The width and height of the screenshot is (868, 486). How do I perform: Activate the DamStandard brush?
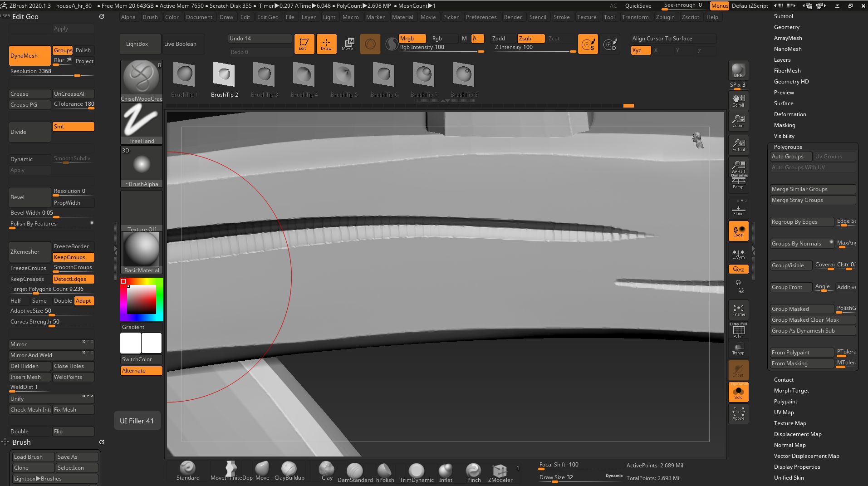pos(355,471)
